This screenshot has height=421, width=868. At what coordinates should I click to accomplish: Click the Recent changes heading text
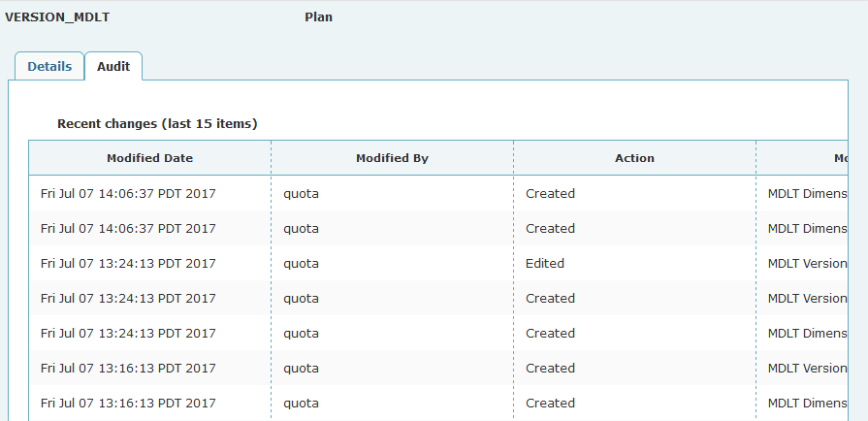pos(157,124)
